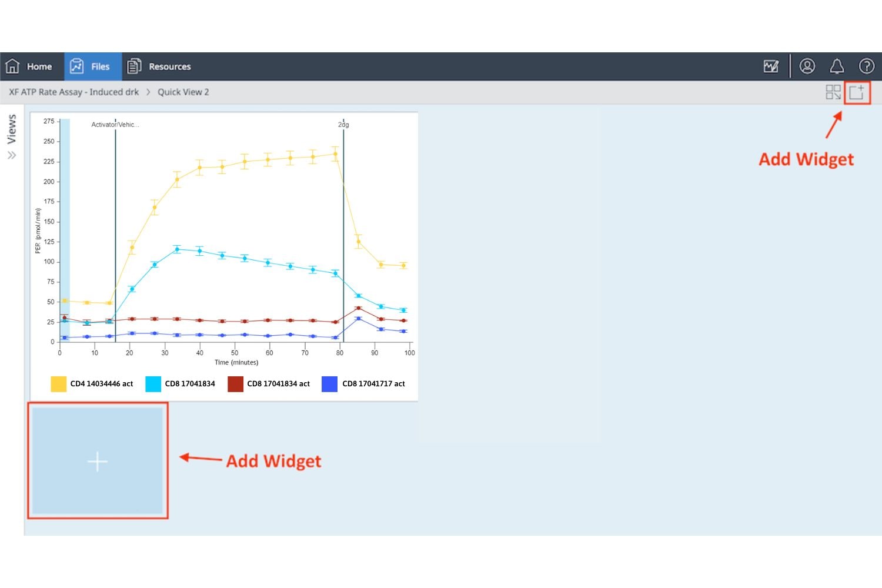Open the user account profile icon
This screenshot has width=882, height=588.
point(807,66)
